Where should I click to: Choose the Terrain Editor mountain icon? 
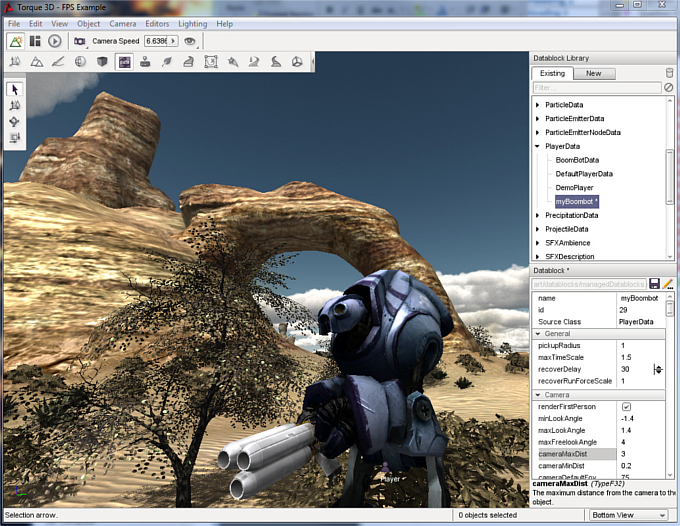click(36, 62)
